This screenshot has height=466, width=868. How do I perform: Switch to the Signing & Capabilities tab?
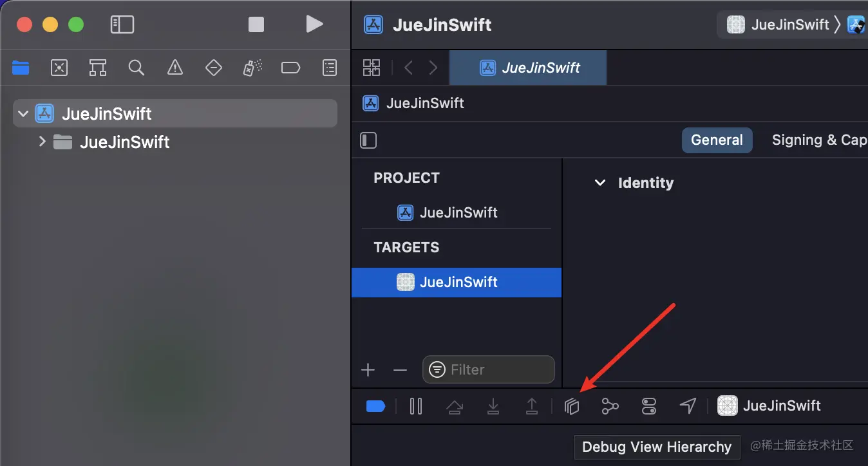pos(819,140)
